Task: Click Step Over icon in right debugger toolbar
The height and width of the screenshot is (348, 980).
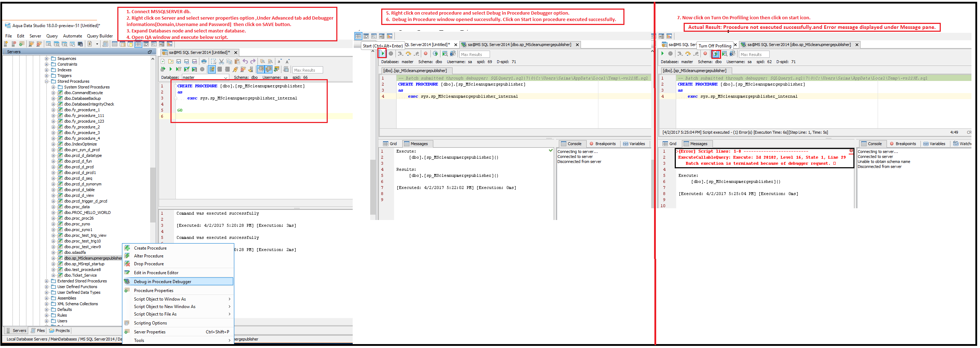Action: point(688,53)
